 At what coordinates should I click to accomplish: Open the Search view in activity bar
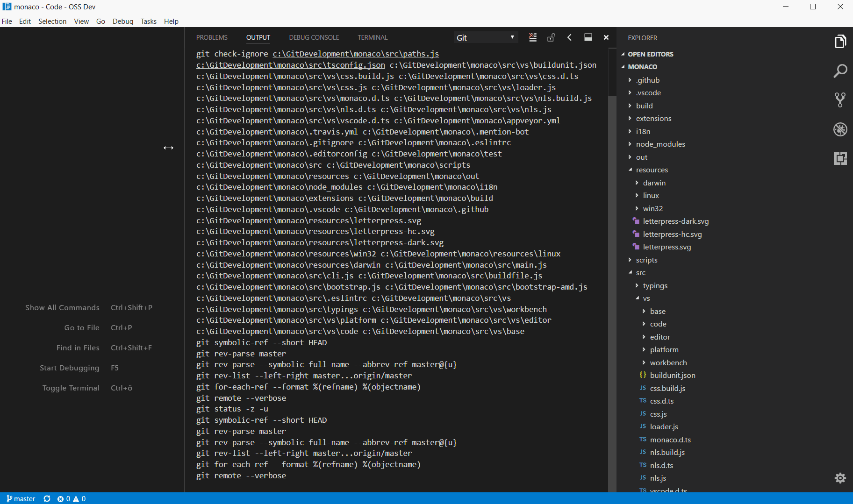coord(840,71)
